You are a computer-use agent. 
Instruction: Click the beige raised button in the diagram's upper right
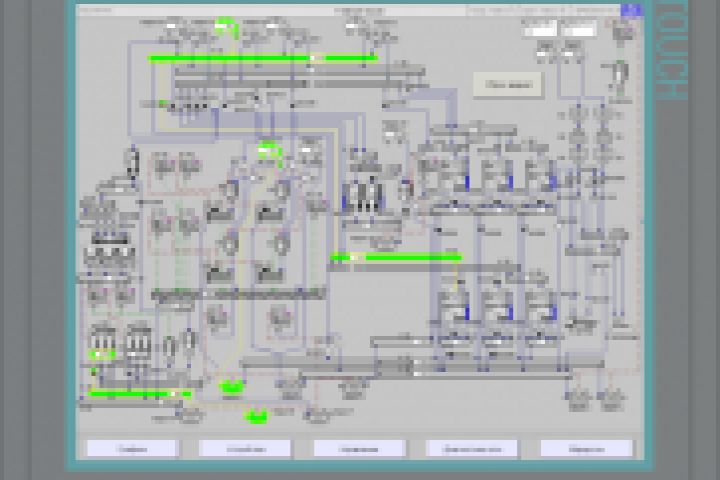[508, 85]
